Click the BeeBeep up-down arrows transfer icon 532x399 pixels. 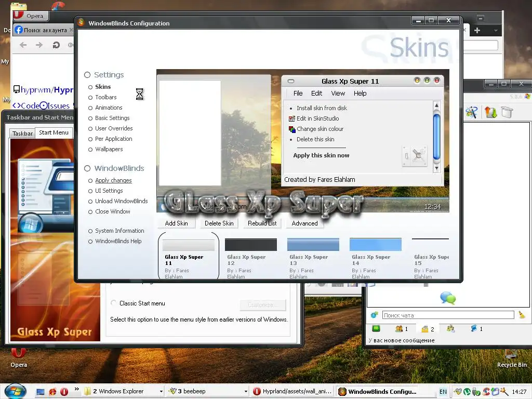[x=490, y=112]
